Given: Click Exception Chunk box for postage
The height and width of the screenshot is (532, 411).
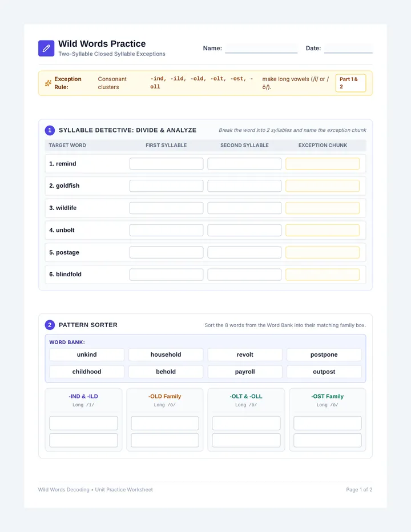Looking at the screenshot, I should pyautogui.click(x=323, y=252).
